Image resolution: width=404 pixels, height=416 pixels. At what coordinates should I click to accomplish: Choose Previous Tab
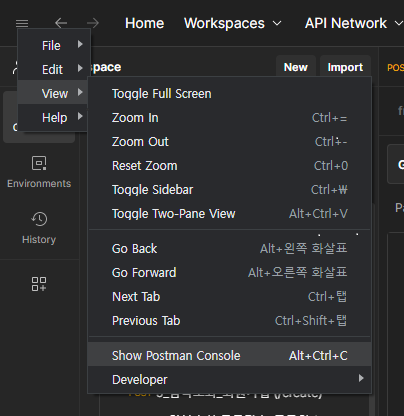click(x=229, y=321)
